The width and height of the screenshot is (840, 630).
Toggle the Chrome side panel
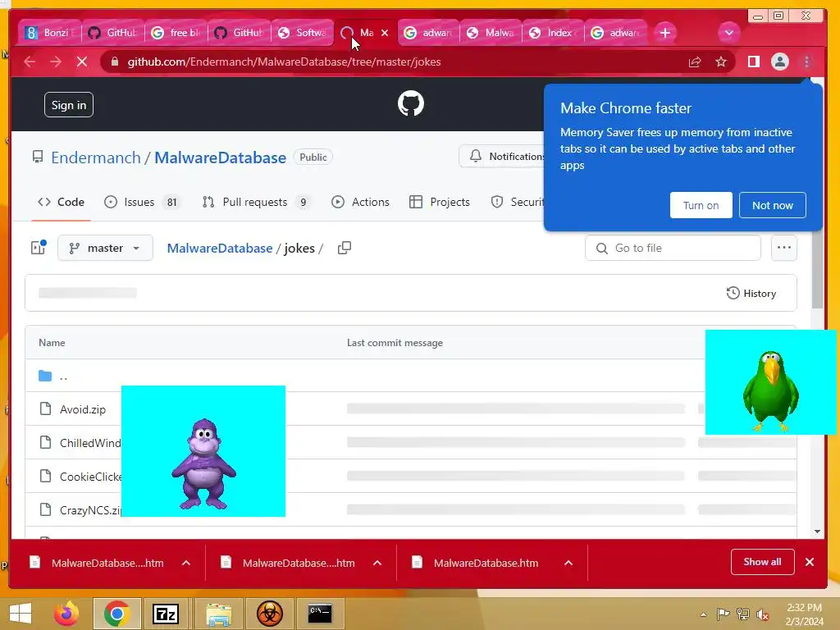[754, 62]
